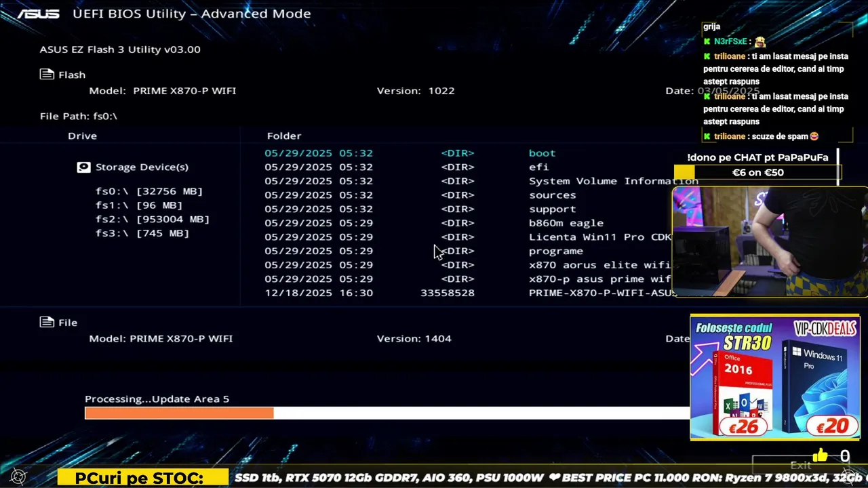This screenshot has height=488, width=868.
Task: Click the 12/18/2025 16:30 date entry
Action: click(x=319, y=293)
